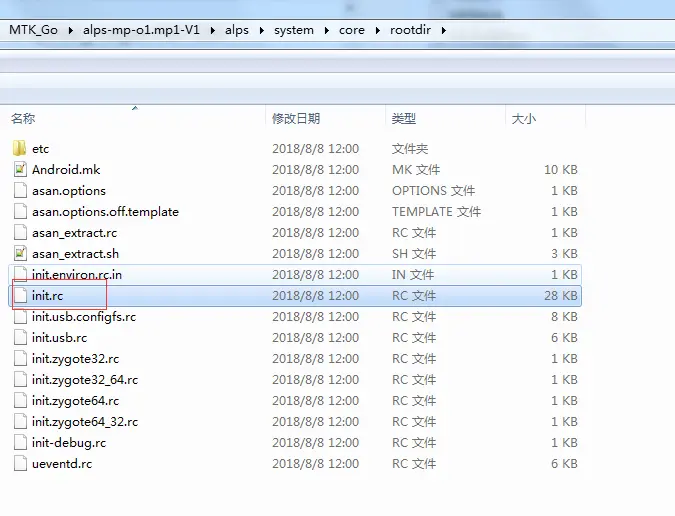Go to the alps breadcrumb folder
Image resolution: width=675 pixels, height=516 pixels.
point(237,30)
